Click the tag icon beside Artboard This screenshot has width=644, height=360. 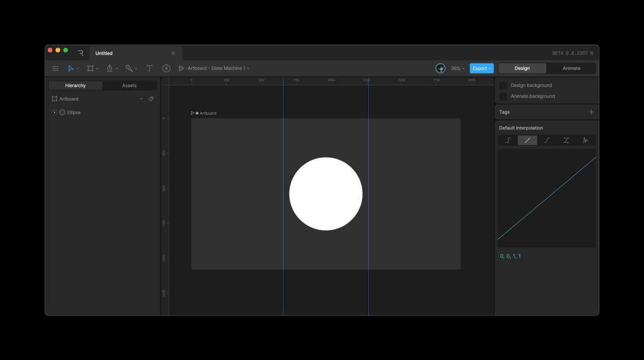[151, 99]
